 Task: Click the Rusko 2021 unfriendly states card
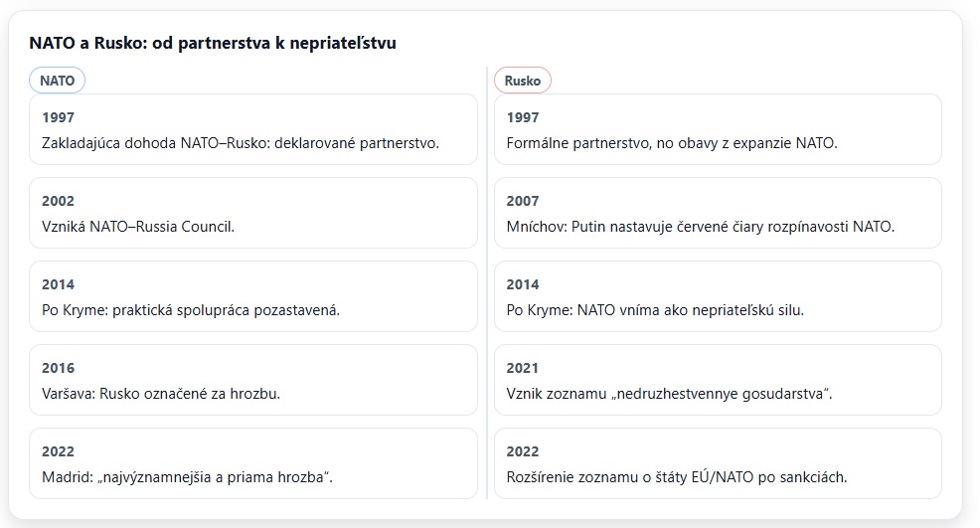718,380
